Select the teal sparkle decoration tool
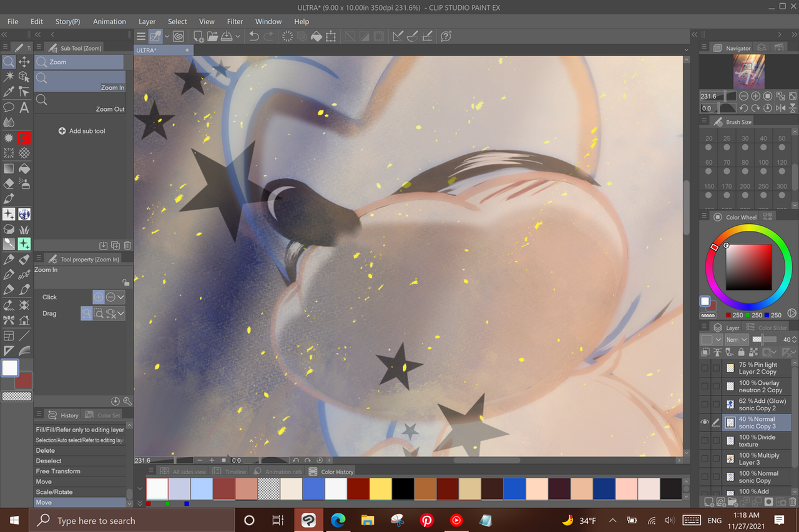The image size is (799, 532). click(24, 244)
